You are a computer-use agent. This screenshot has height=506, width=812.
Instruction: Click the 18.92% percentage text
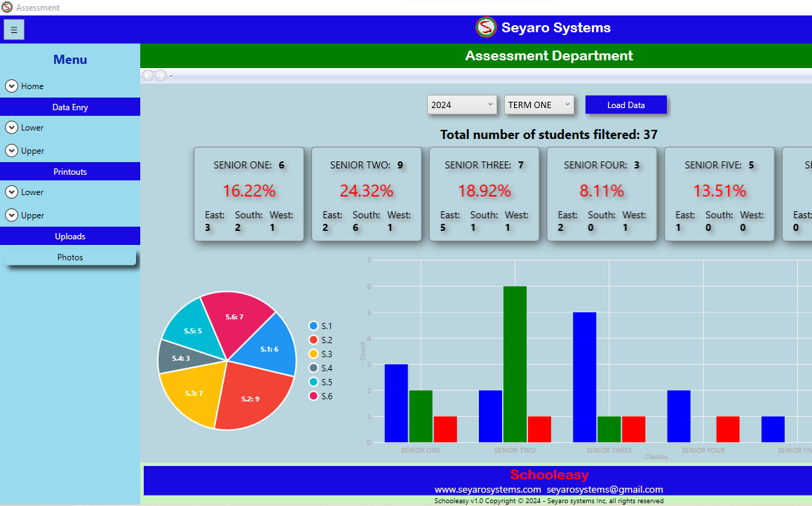pos(485,191)
